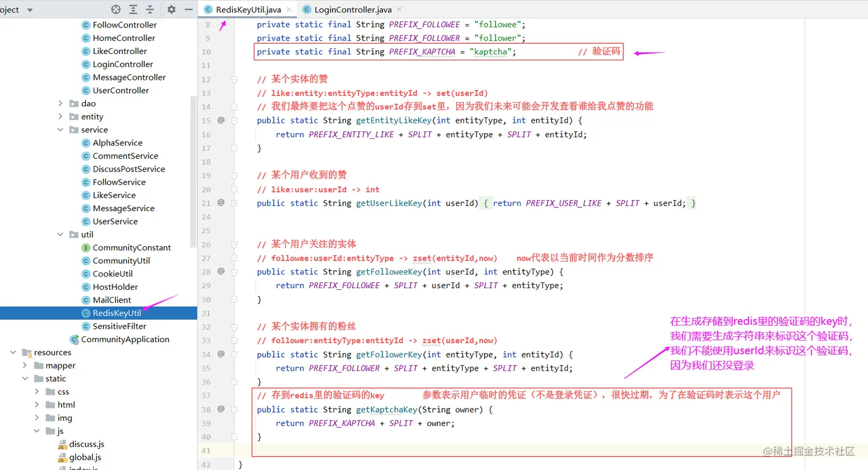
Task: Select LikeService in project tree
Action: pos(114,195)
